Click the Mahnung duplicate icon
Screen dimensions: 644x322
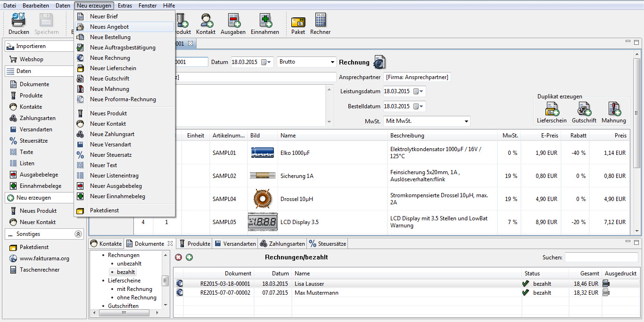click(x=613, y=109)
